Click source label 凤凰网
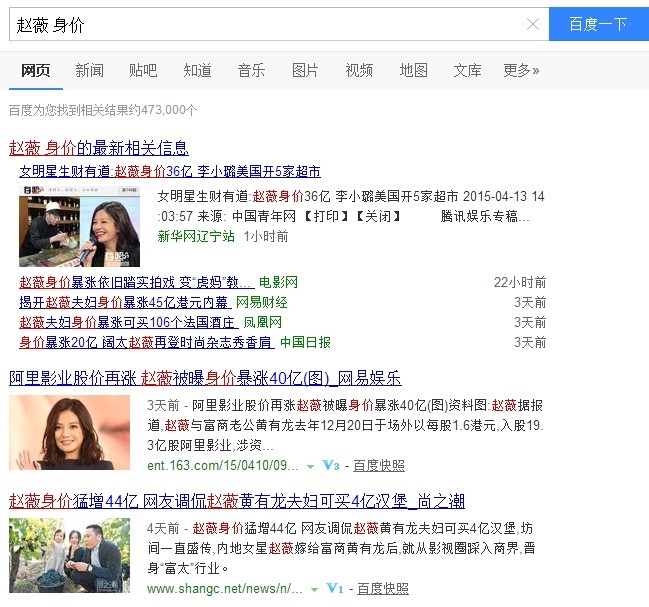The height and width of the screenshot is (607, 649). pyautogui.click(x=262, y=322)
